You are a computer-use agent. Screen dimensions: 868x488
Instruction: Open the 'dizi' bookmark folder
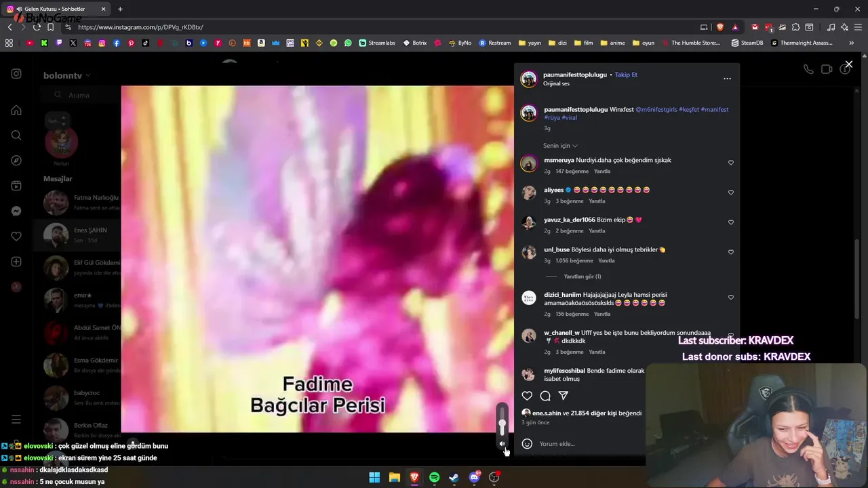(x=557, y=43)
